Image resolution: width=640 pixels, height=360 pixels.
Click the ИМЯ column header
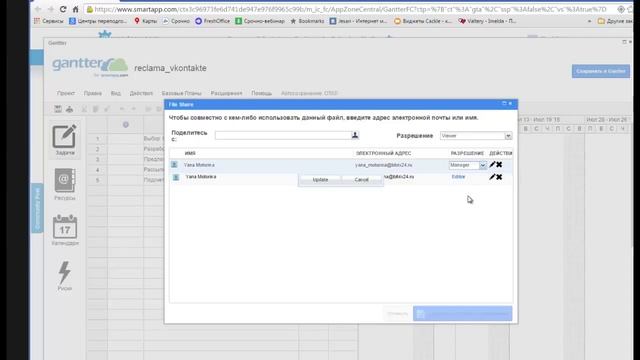click(x=190, y=153)
